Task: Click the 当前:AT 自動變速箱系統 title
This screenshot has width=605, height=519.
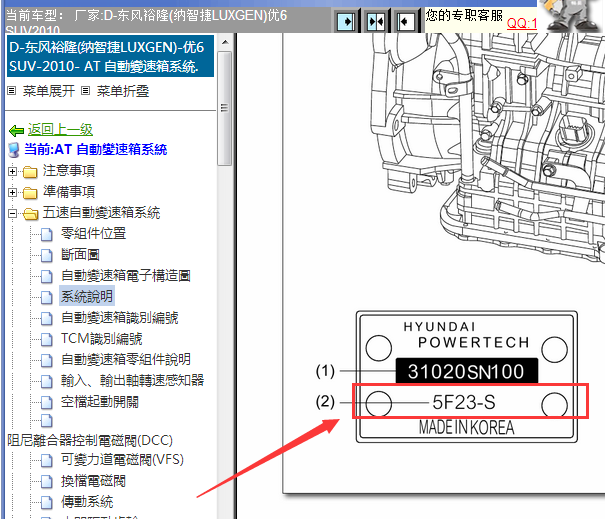Action: click(x=95, y=149)
